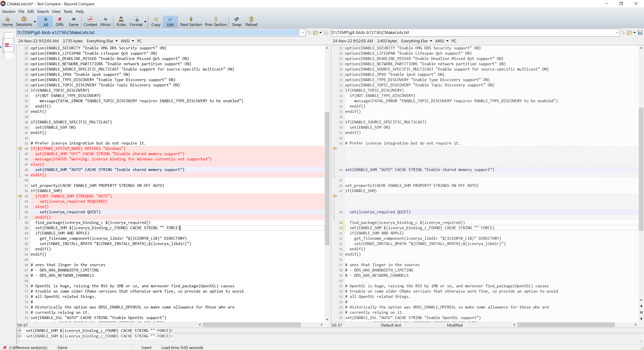Show All lines in comparison
The image size is (644, 350).
[46, 22]
